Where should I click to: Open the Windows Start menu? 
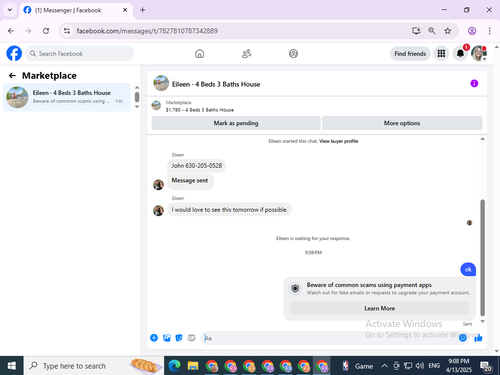(12, 366)
